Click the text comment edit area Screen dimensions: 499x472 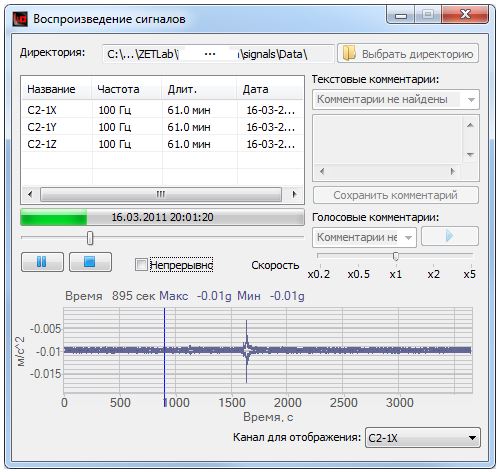(x=388, y=140)
